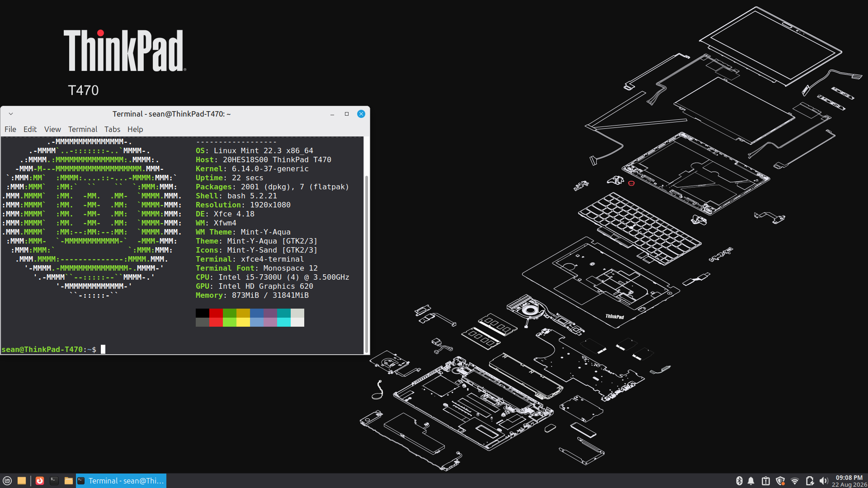Click the 'CPU: Intel i5-7300U (4) @ 3.500GHz' line

click(273, 277)
